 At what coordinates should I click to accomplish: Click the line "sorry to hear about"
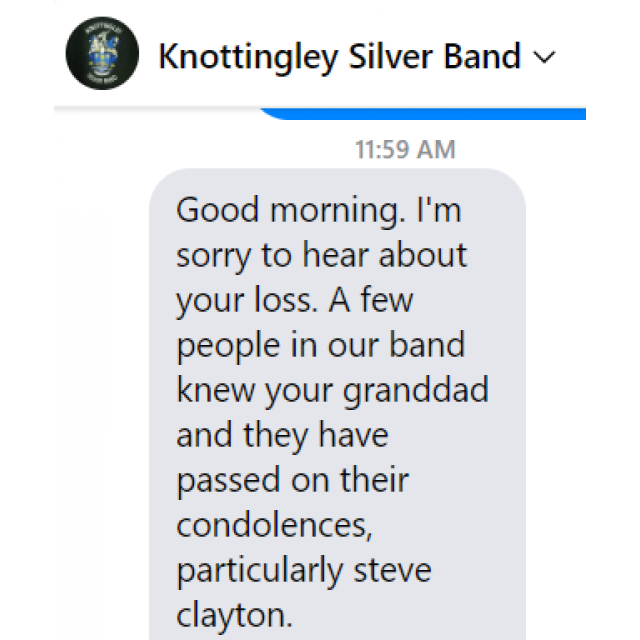321,255
